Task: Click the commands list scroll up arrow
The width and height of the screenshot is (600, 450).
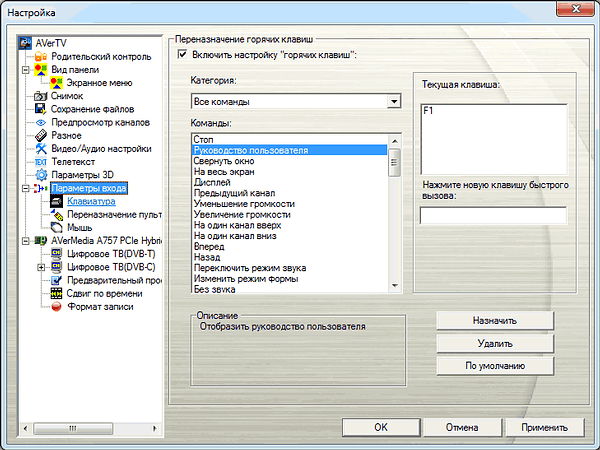Action: click(x=395, y=141)
